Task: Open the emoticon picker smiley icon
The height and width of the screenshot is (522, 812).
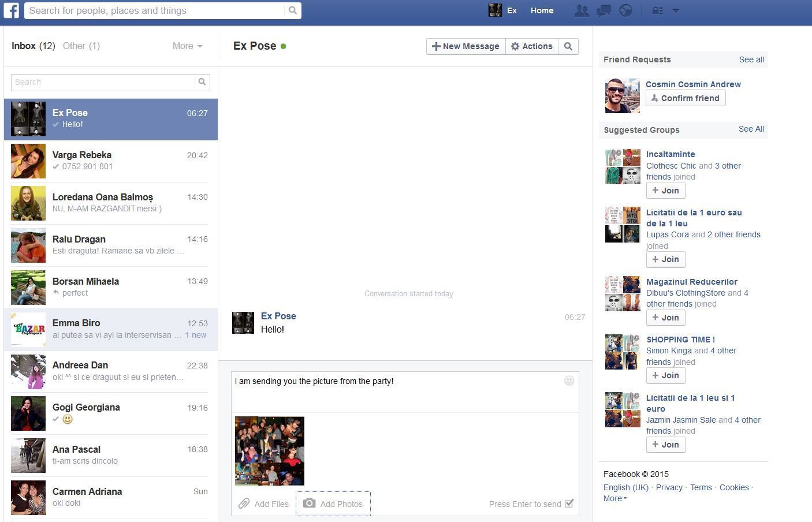Action: click(x=569, y=381)
